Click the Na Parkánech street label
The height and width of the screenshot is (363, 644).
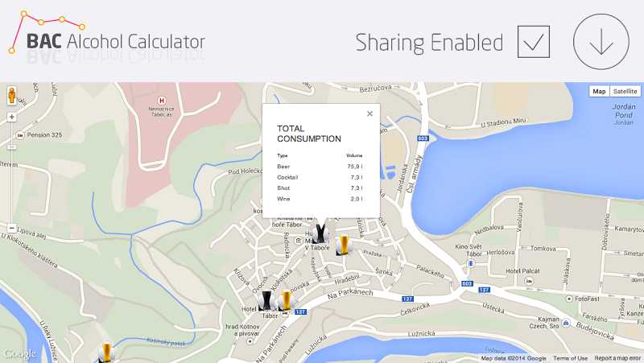(350, 294)
